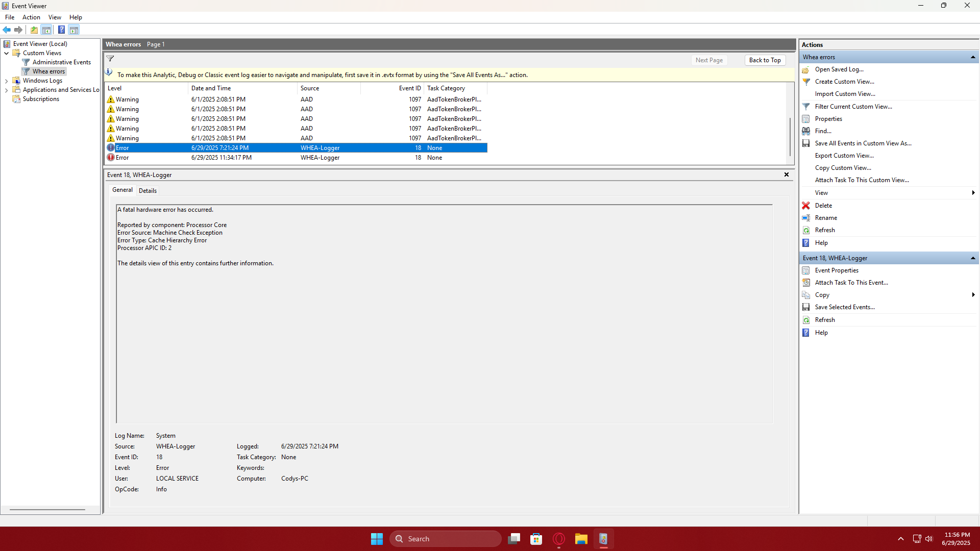
Task: Click the console tree horizontal scrollbar
Action: coord(47,509)
